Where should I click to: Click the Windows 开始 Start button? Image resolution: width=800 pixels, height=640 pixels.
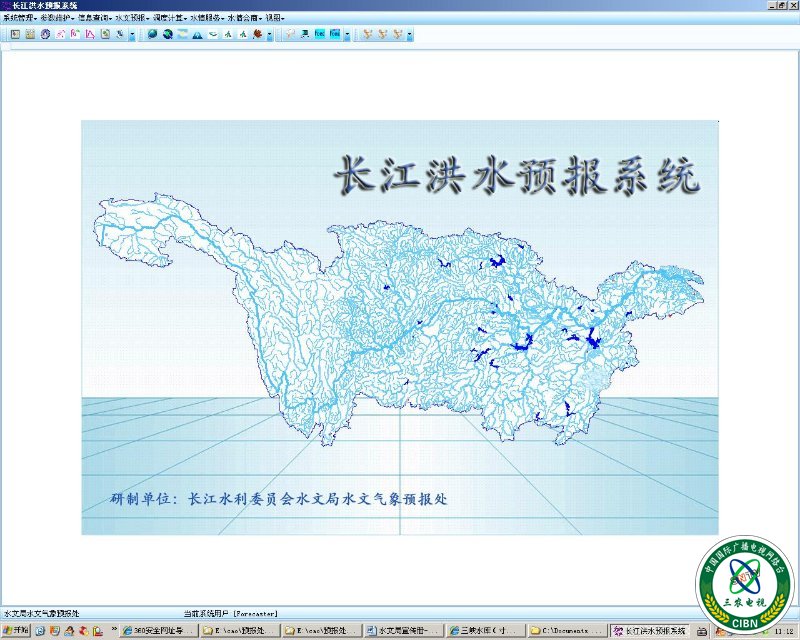click(x=16, y=631)
